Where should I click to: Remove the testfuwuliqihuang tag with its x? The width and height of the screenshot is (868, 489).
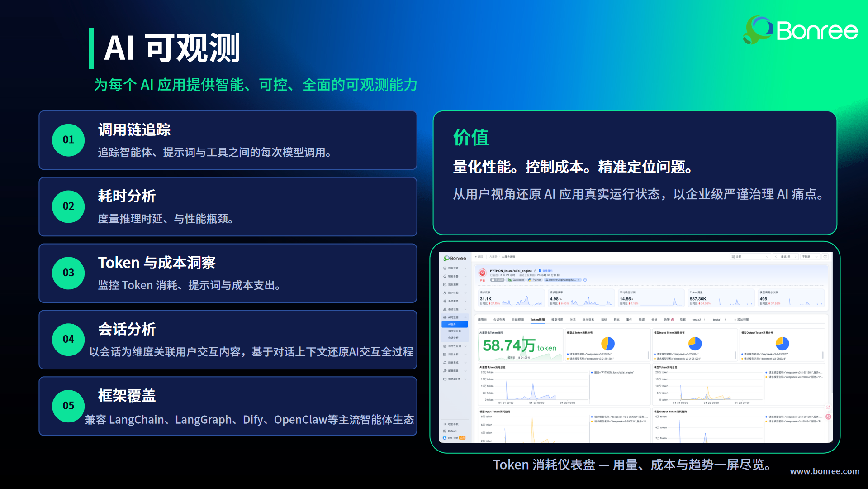[x=579, y=280]
